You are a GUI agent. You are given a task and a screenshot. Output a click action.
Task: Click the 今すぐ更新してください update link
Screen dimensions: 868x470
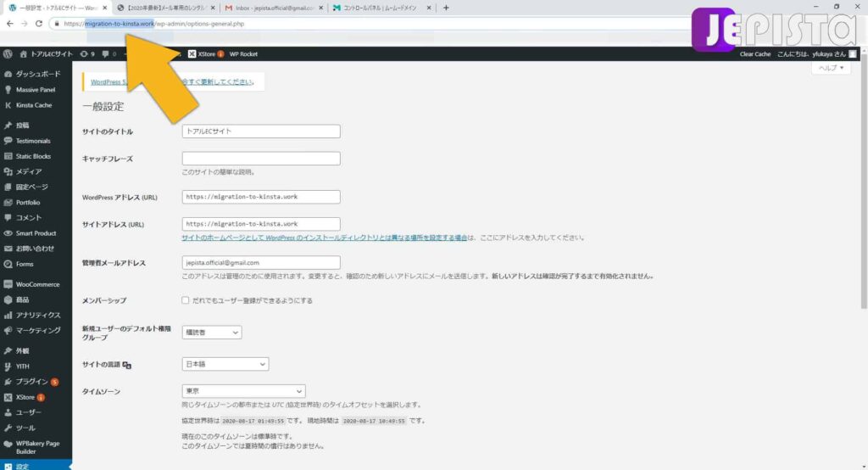(218, 81)
